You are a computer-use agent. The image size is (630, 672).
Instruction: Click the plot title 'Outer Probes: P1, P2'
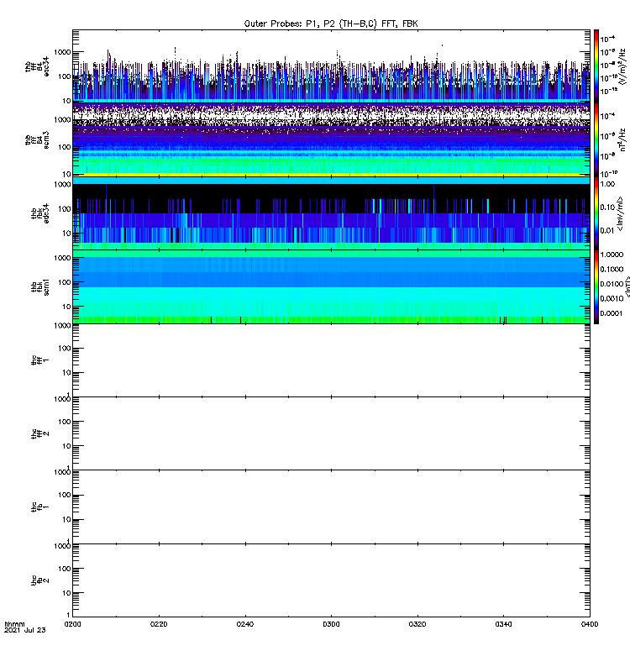coord(331,24)
